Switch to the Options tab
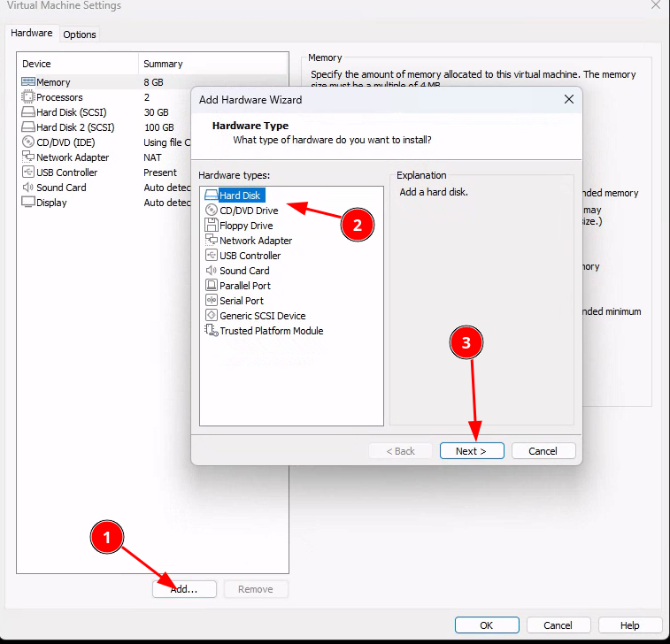 [80, 34]
